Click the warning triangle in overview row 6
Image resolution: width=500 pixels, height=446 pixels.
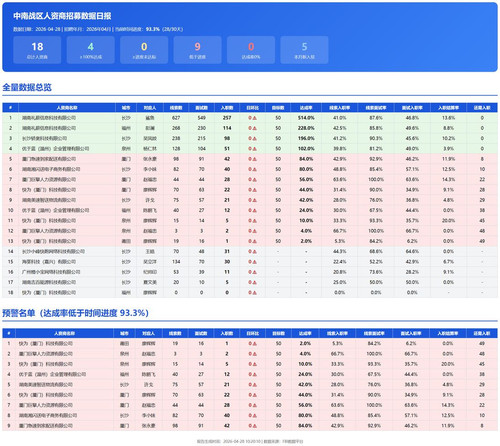(x=255, y=169)
